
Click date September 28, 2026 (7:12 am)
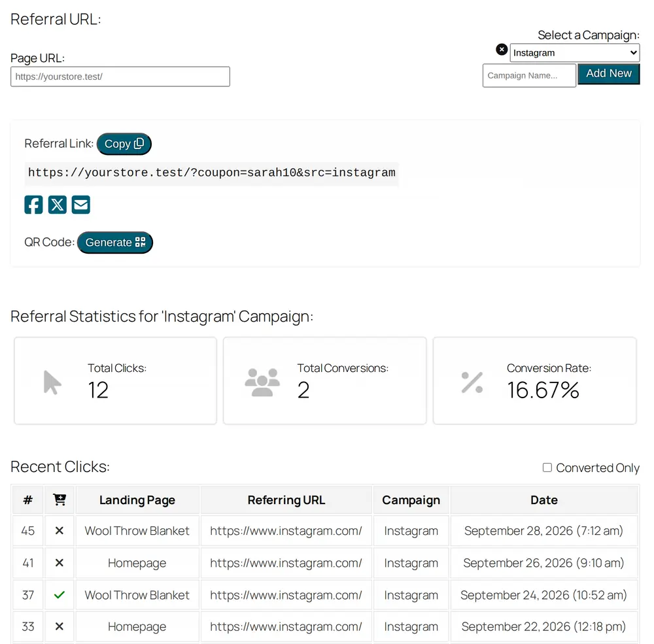543,530
